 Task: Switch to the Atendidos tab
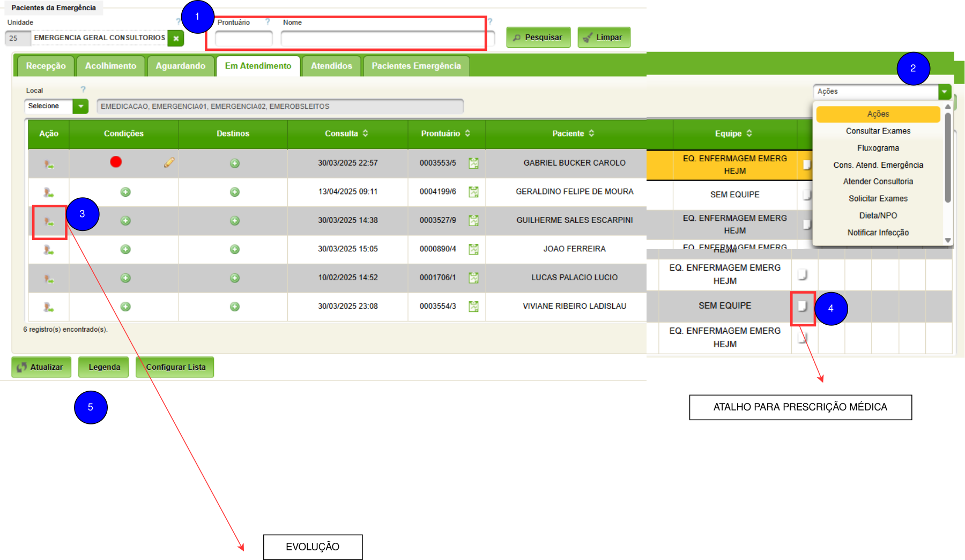point(331,66)
